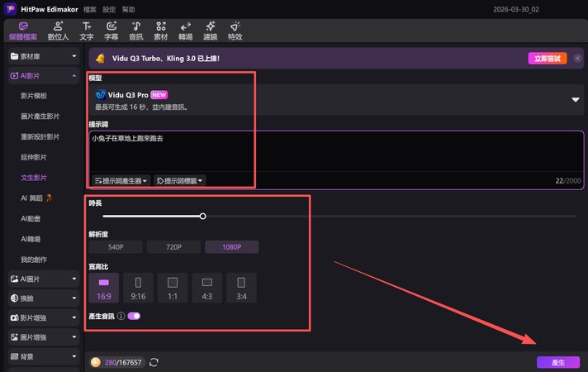
Task: Go to 延伸影片 extend video
Action: point(34,157)
